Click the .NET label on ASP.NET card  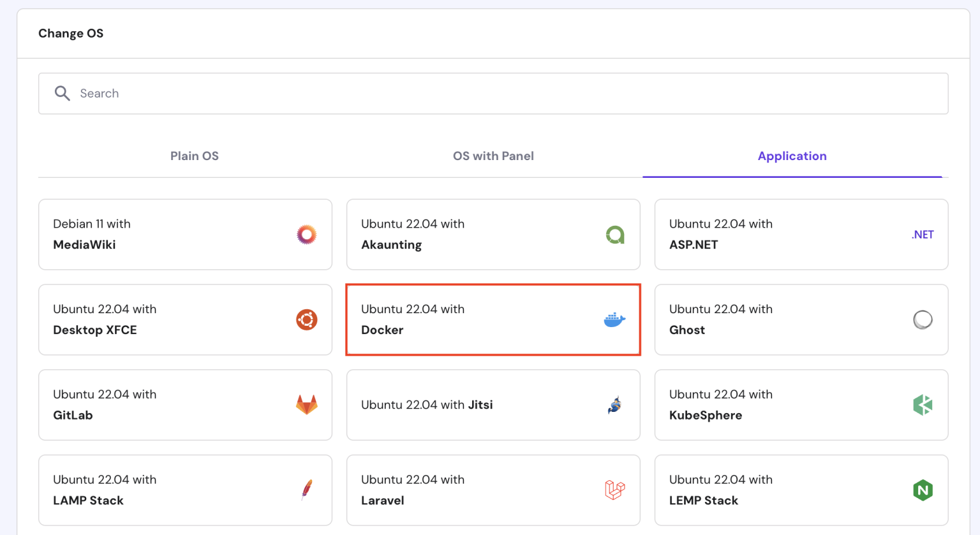[922, 235]
